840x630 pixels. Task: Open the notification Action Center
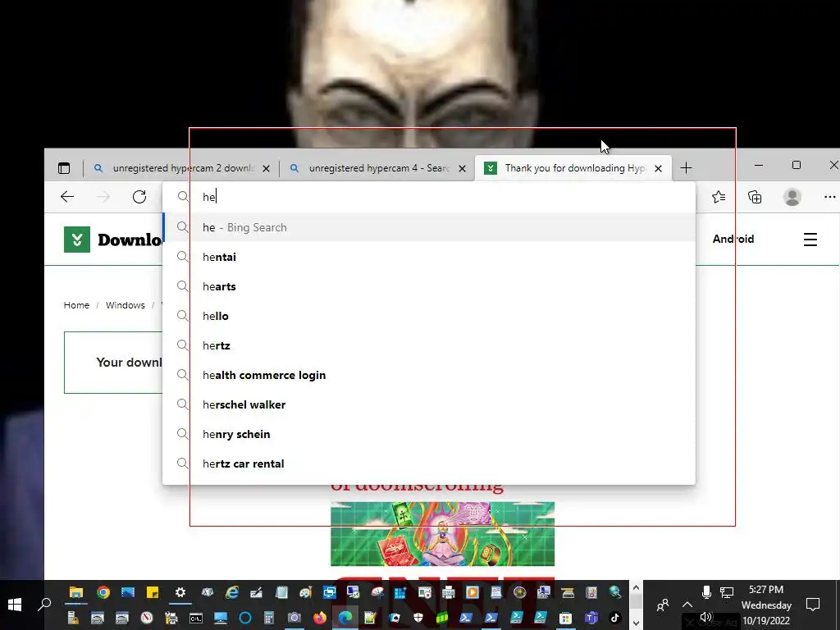pyautogui.click(x=813, y=605)
